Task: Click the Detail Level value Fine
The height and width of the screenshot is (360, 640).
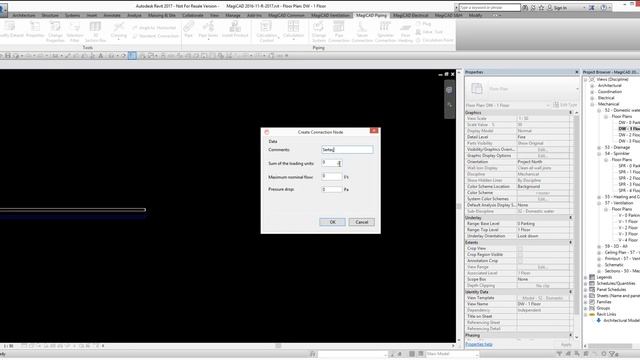Action: [x=542, y=137]
